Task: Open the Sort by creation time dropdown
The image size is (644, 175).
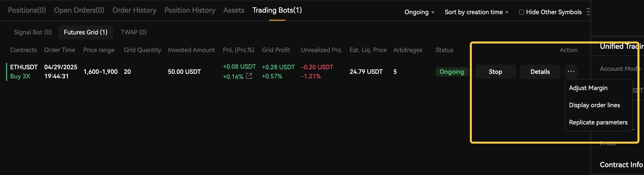Action: tap(476, 12)
